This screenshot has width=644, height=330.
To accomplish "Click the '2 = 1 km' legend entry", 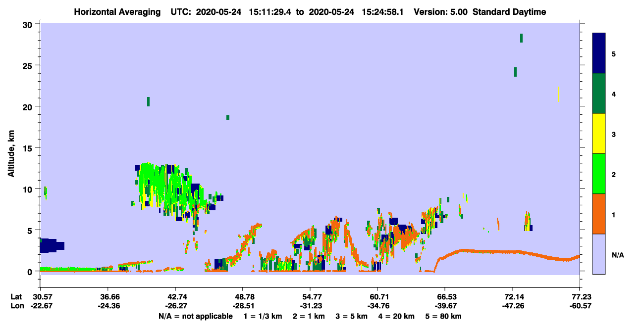I will (x=309, y=316).
